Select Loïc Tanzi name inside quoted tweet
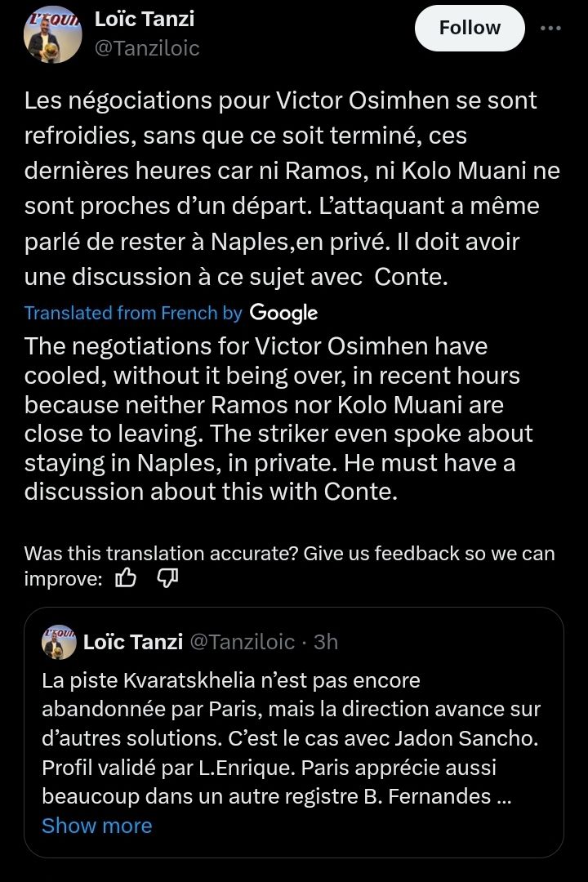The image size is (588, 882). (x=132, y=642)
